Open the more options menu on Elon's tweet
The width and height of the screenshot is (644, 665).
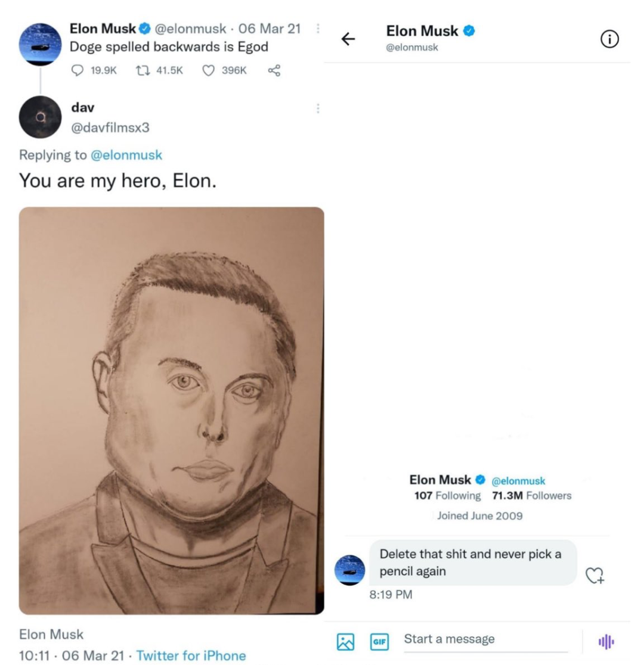coord(318,28)
